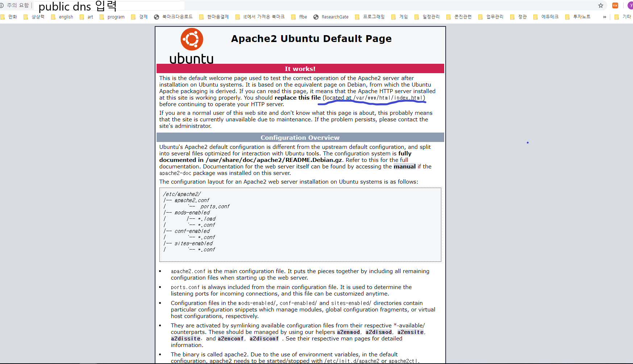Open the 경제 bookmark folder
Image resolution: width=633 pixels, height=364 pixels.
click(x=139, y=17)
